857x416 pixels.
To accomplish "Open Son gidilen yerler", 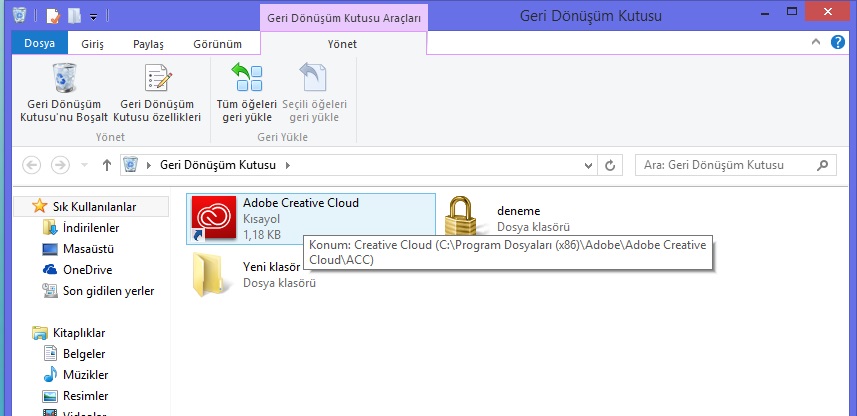I will 108,291.
